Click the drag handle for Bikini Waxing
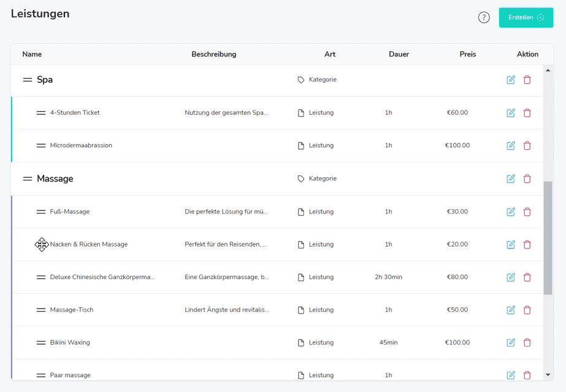 tap(41, 342)
